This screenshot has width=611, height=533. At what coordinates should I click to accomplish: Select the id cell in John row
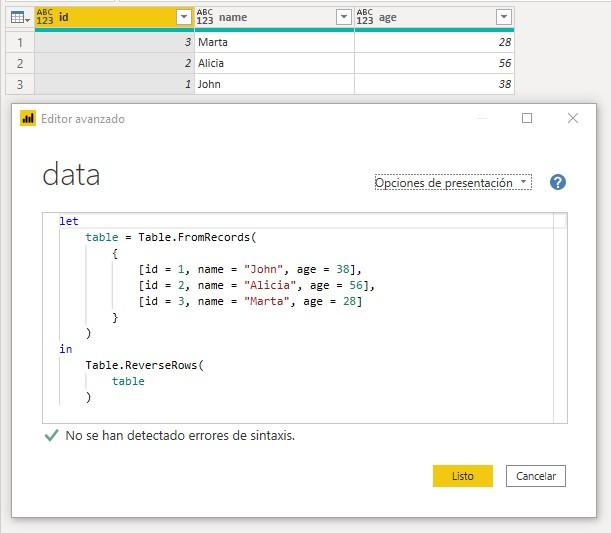tap(115, 84)
